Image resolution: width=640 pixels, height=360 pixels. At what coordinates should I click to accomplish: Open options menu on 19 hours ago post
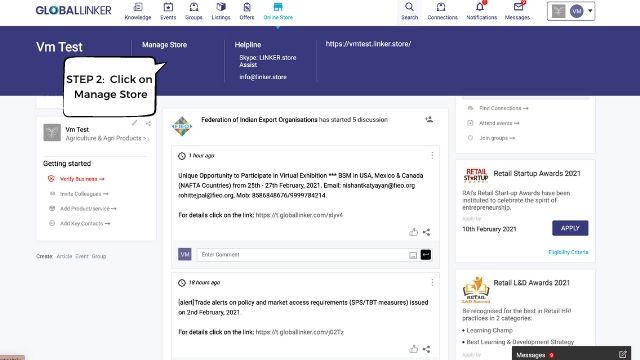[432, 282]
